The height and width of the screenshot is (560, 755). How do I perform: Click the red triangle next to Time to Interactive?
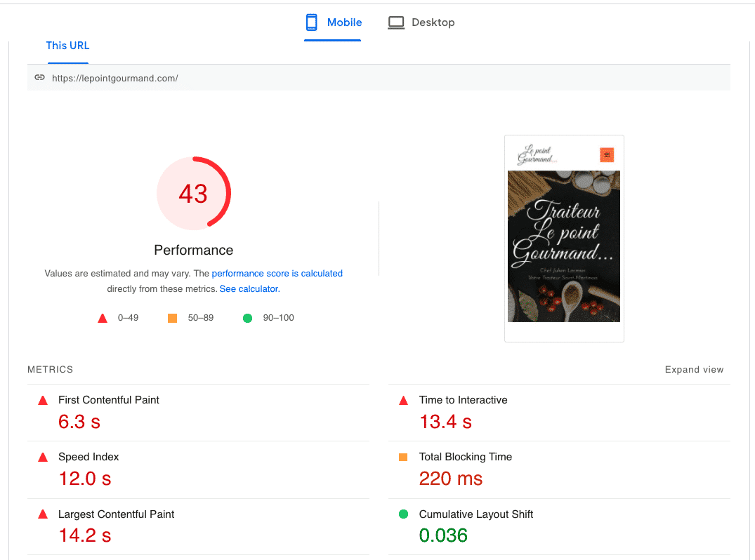403,400
